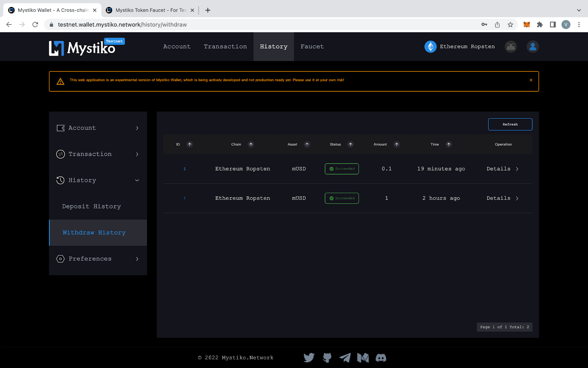Open Details for the 1 mUSD withdrawal
588x368 pixels.
coord(502,198)
